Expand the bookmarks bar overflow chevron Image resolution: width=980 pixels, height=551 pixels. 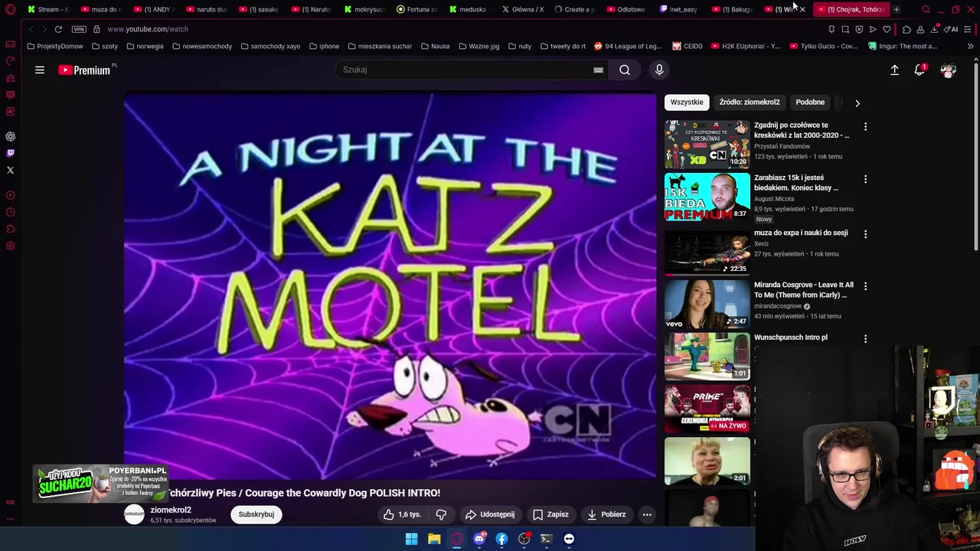click(x=970, y=46)
